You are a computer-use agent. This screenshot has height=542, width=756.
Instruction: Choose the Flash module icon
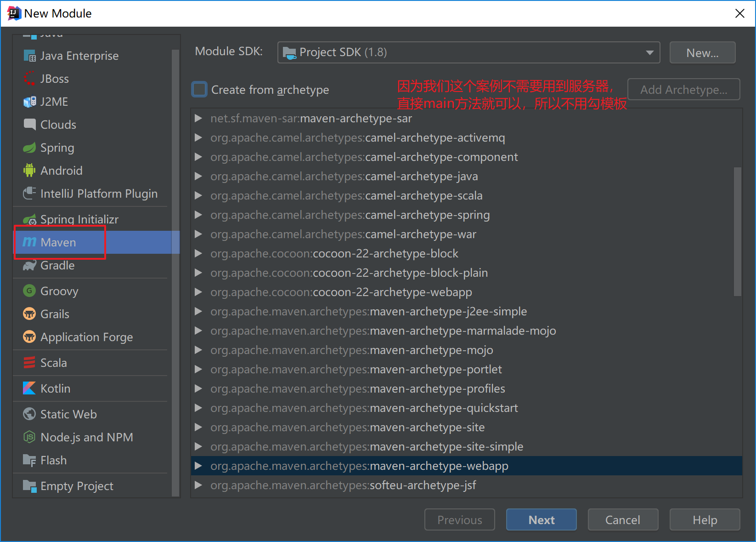tap(29, 460)
